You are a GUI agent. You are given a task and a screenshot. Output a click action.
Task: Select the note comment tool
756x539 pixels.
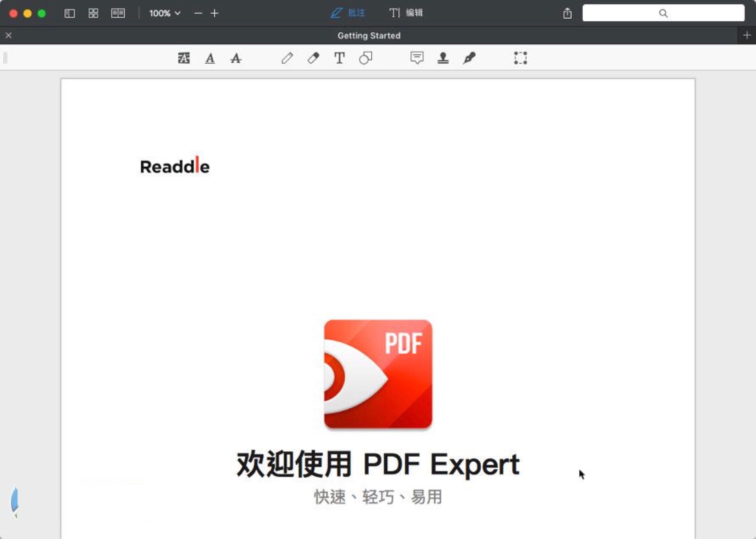point(417,58)
